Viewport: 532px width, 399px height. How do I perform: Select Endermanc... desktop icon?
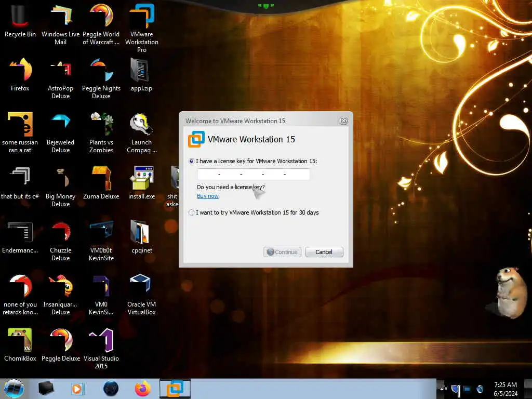point(20,237)
